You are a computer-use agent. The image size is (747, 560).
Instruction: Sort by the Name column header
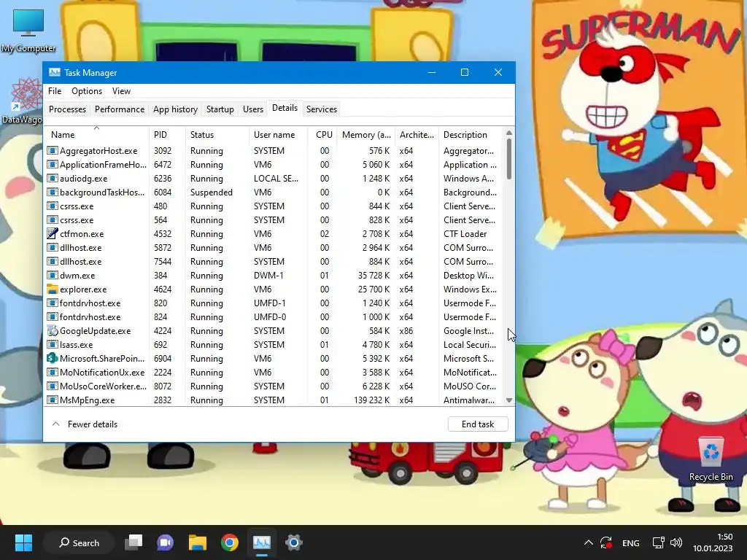[97, 135]
